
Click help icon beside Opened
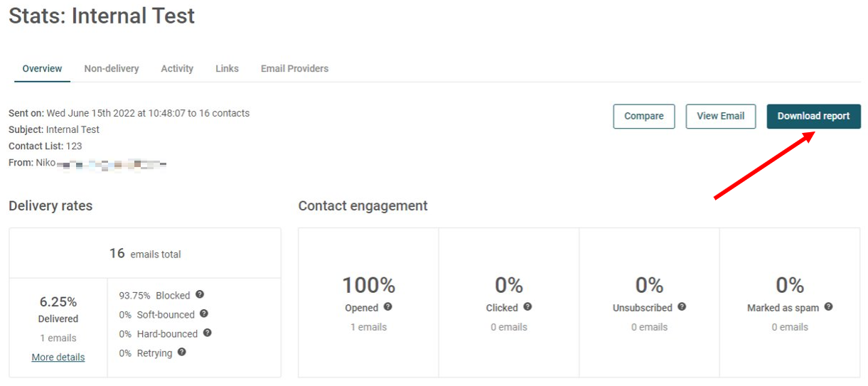[388, 307]
